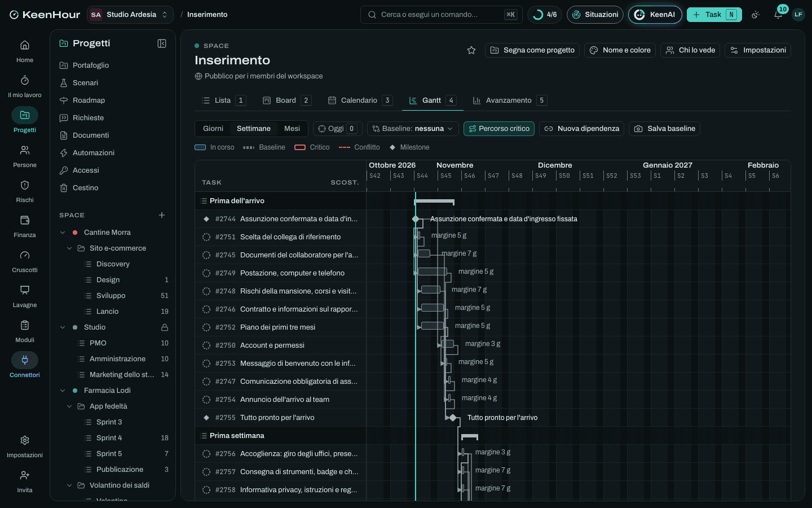Open Studio Ardesia workspace switcher
This screenshot has width=812, height=508.
130,15
